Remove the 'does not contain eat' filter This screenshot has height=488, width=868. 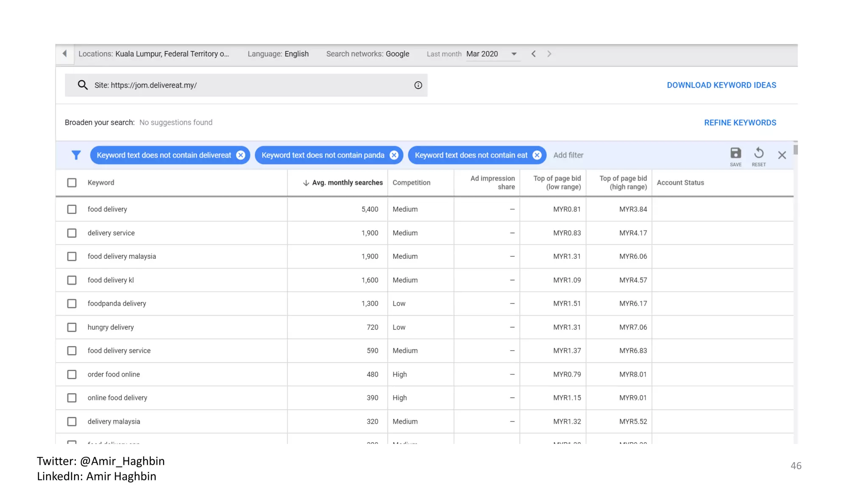coord(537,155)
